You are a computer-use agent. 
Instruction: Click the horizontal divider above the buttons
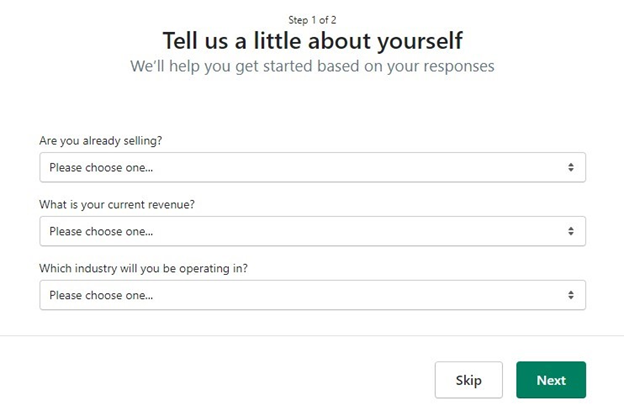[x=312, y=335]
